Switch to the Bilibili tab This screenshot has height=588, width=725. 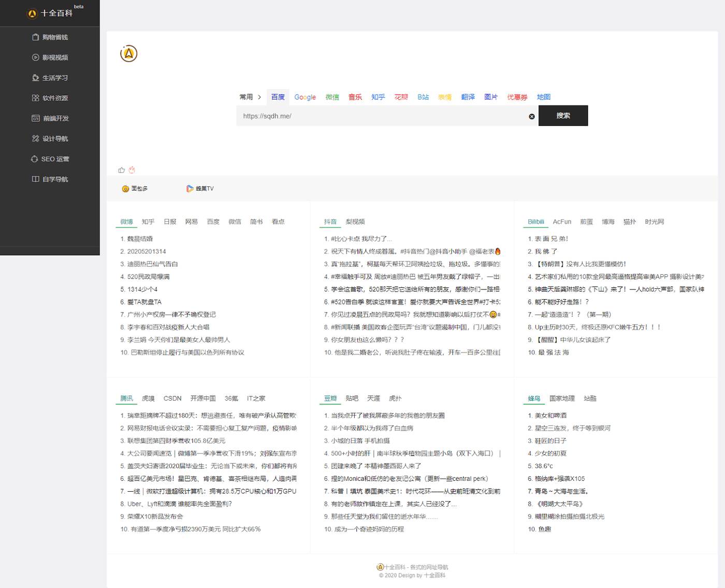(x=536, y=222)
